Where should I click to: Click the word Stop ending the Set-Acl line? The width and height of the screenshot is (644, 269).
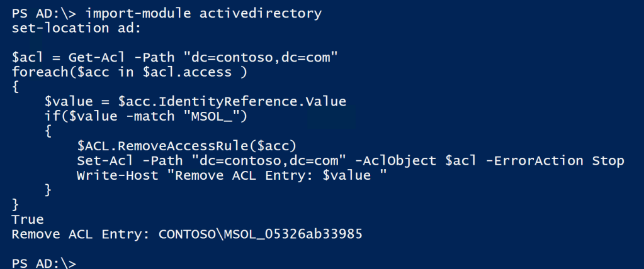(x=607, y=160)
